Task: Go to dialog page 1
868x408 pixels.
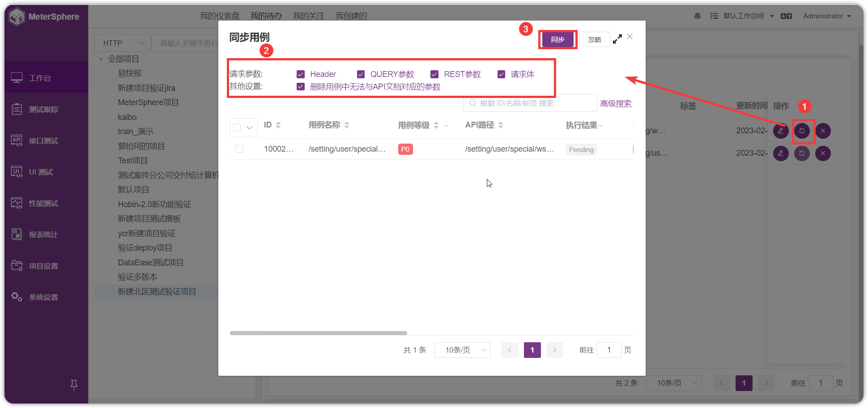Action: coord(532,350)
